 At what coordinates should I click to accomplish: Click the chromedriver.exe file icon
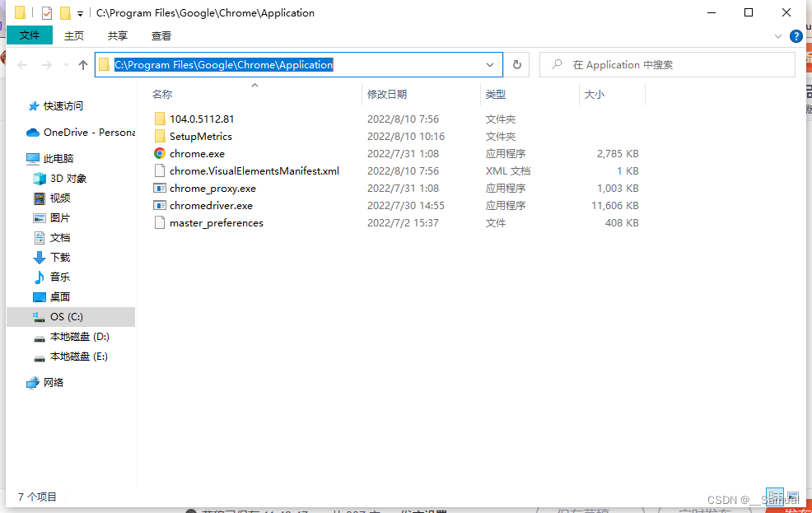160,206
